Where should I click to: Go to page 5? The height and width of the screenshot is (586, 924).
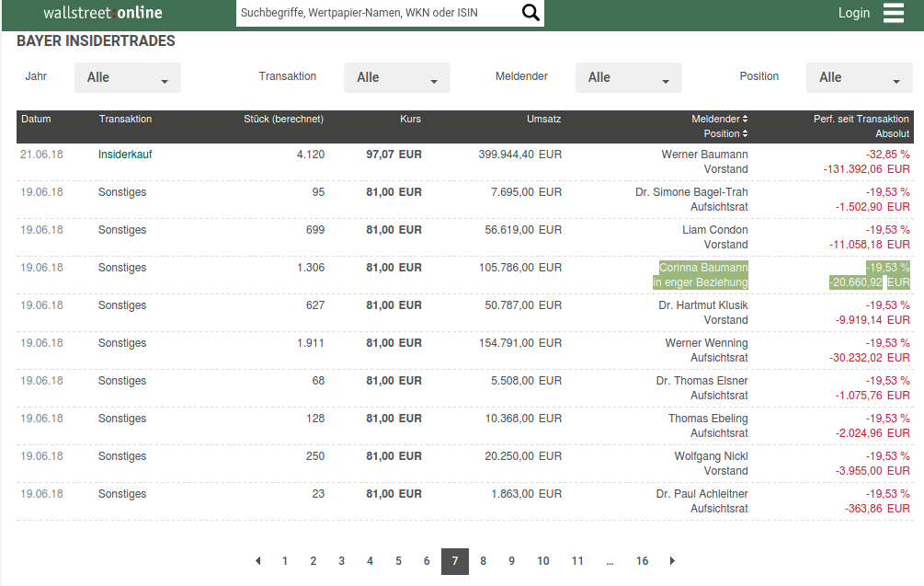click(398, 561)
